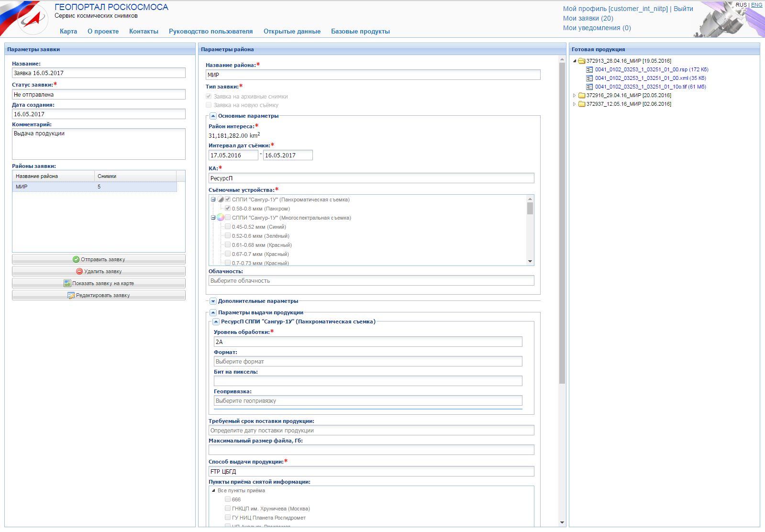This screenshot has width=765, height=532.
Task: Click the edit request pencil icon
Action: (71, 295)
